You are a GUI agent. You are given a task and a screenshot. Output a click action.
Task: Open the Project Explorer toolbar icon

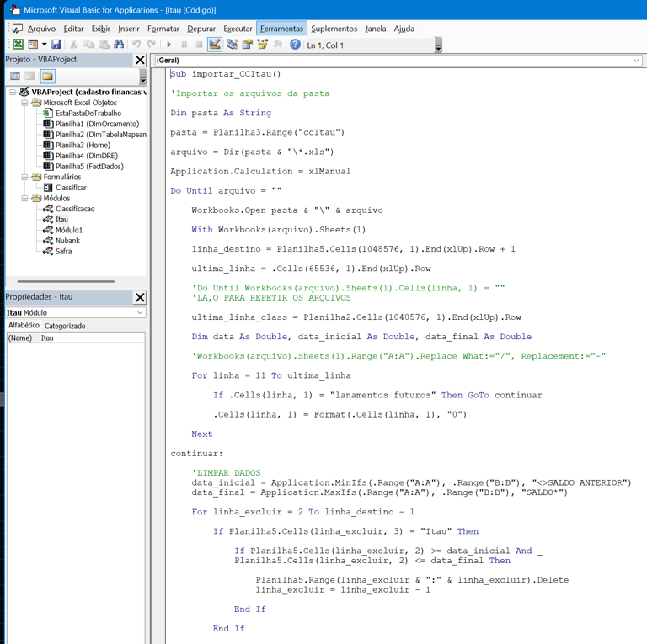(x=232, y=45)
